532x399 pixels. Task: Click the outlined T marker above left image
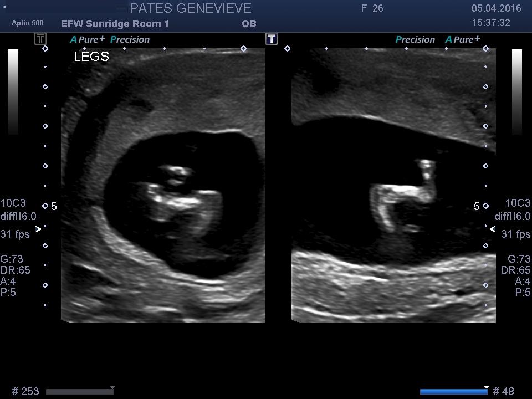point(40,39)
